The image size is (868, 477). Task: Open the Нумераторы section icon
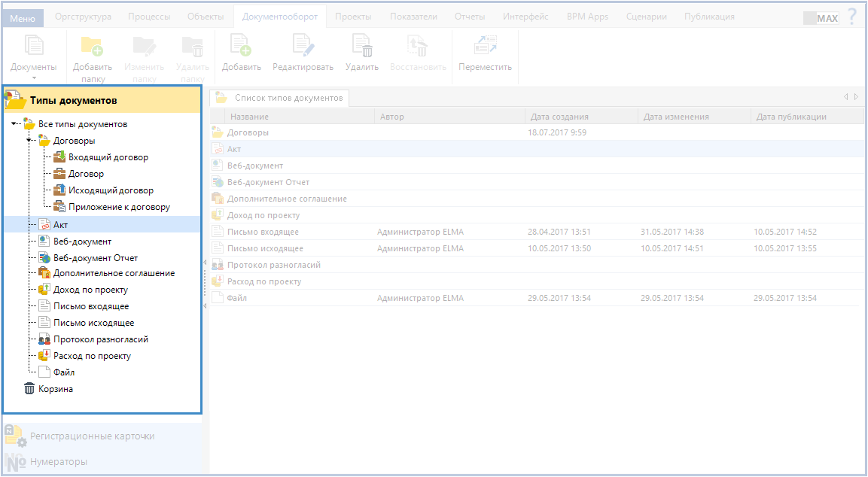click(x=17, y=461)
